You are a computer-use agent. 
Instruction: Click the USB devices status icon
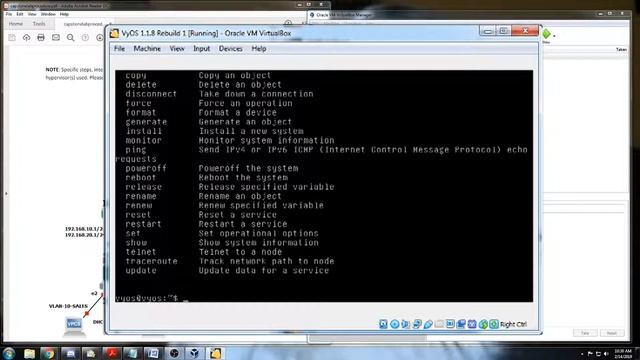428,324
